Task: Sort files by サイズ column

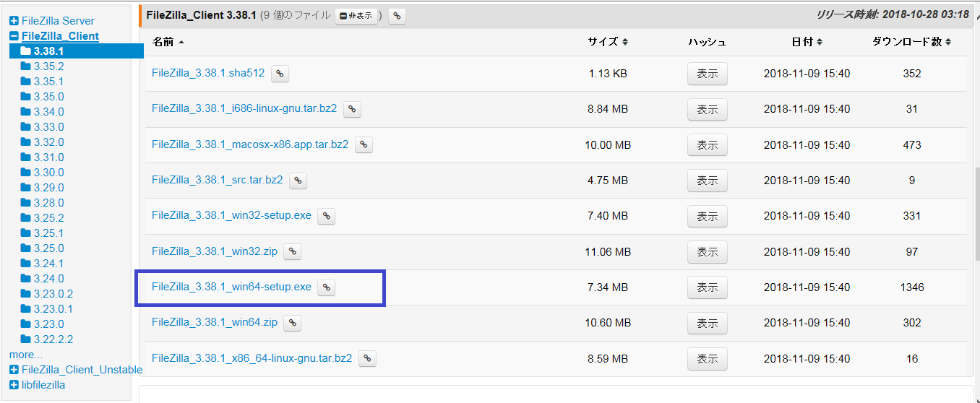Action: coord(607,42)
